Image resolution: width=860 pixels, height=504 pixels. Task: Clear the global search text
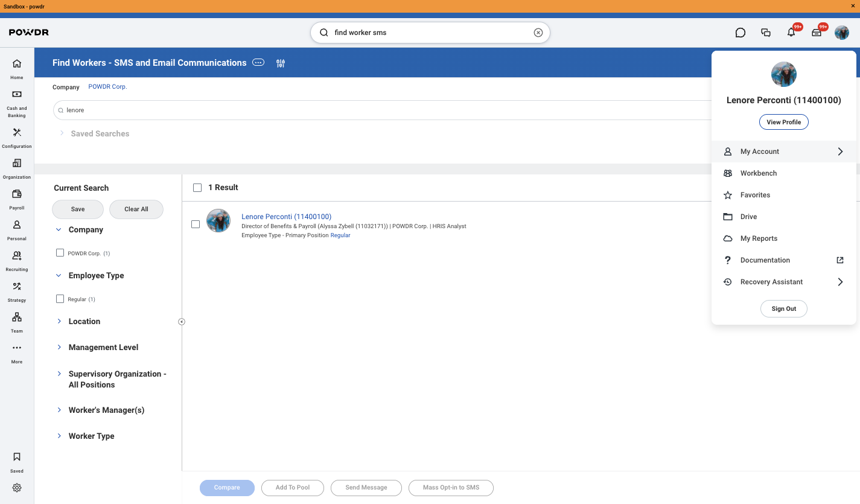[x=538, y=33]
